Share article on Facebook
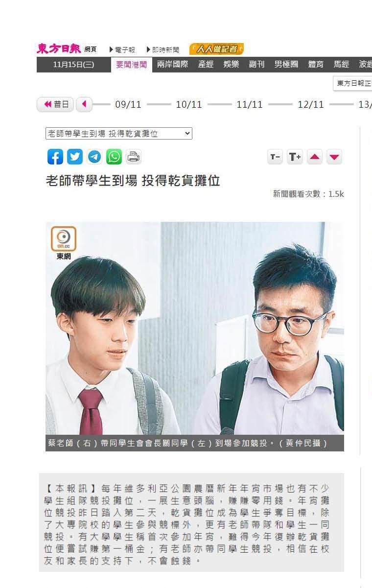Viewport: 372px width, 588px height. [x=55, y=157]
